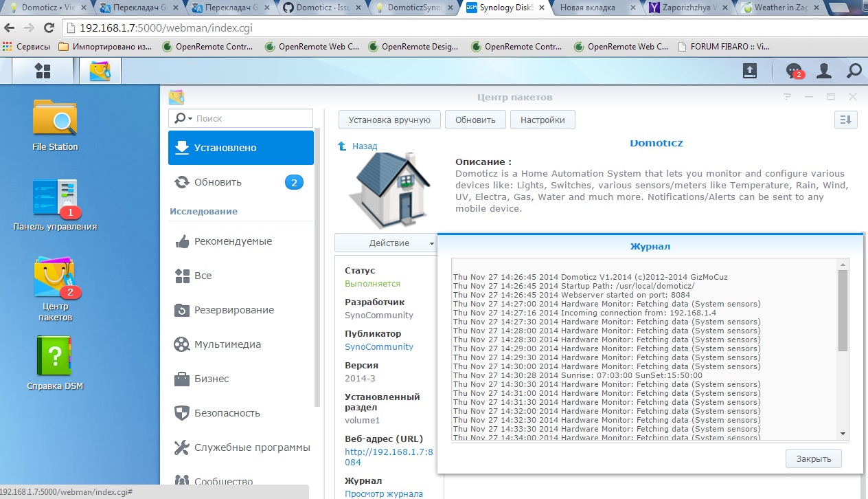Expand the Действие dropdown
This screenshot has width=868, height=499.
coord(385,243)
